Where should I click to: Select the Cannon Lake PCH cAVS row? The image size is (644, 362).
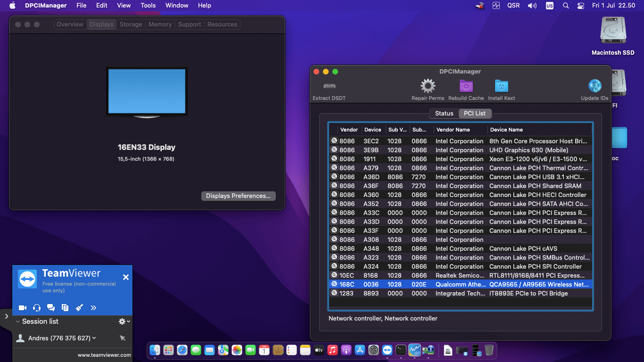[x=460, y=248]
